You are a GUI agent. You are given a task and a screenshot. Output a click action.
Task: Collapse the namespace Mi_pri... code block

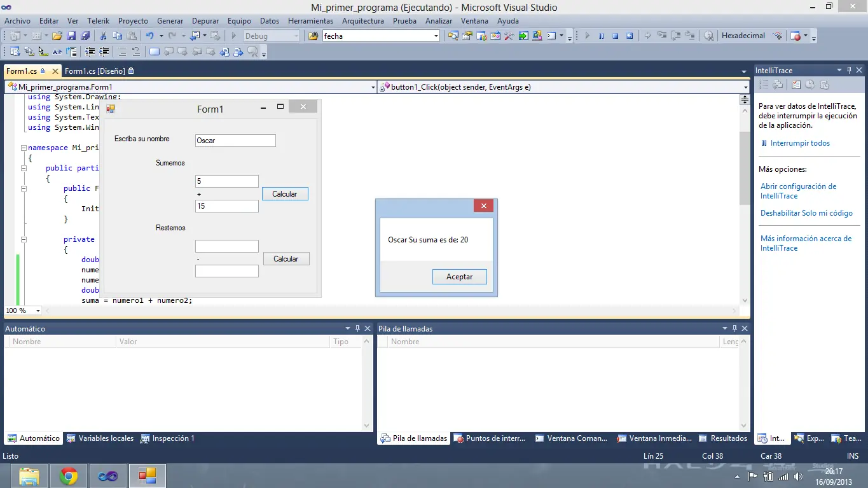point(24,148)
